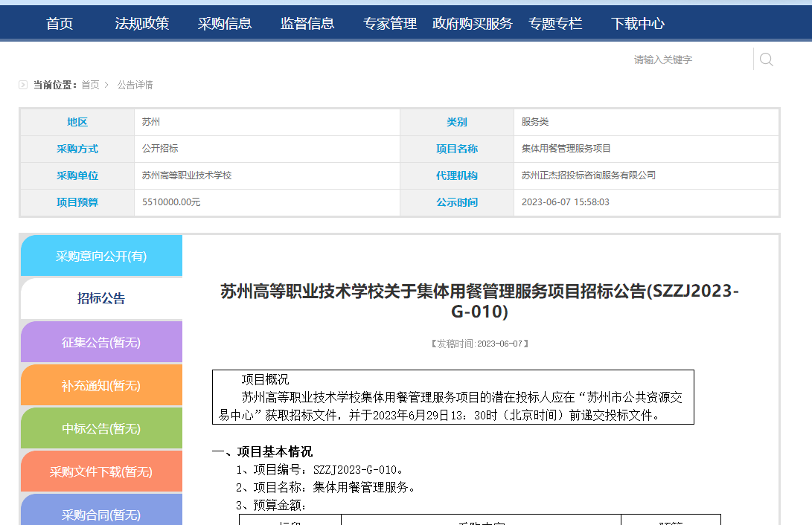Switch to the 采购意向公开(有) tab
Image resolution: width=812 pixels, height=525 pixels.
pyautogui.click(x=101, y=256)
